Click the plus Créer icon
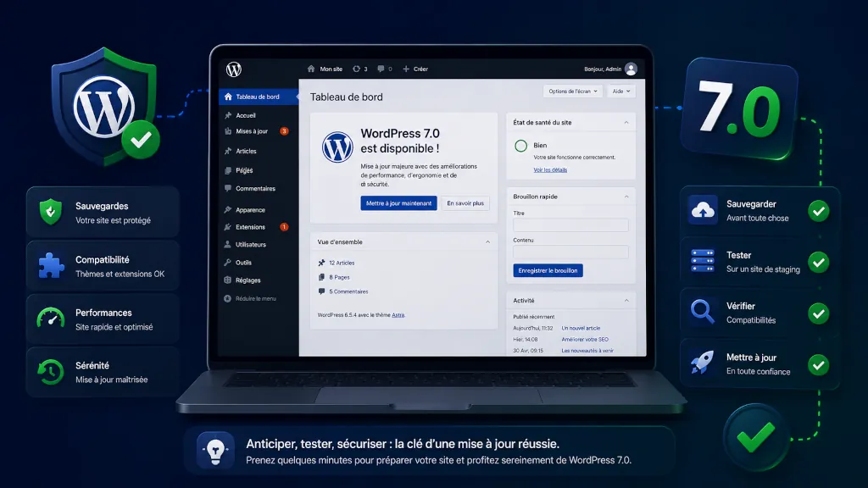This screenshot has height=488, width=868. (x=406, y=69)
